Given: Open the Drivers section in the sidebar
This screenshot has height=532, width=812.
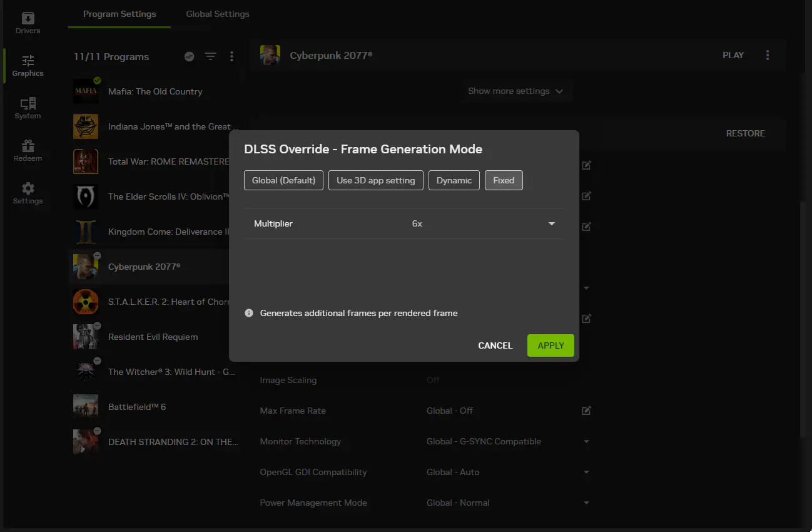Looking at the screenshot, I should [x=28, y=23].
